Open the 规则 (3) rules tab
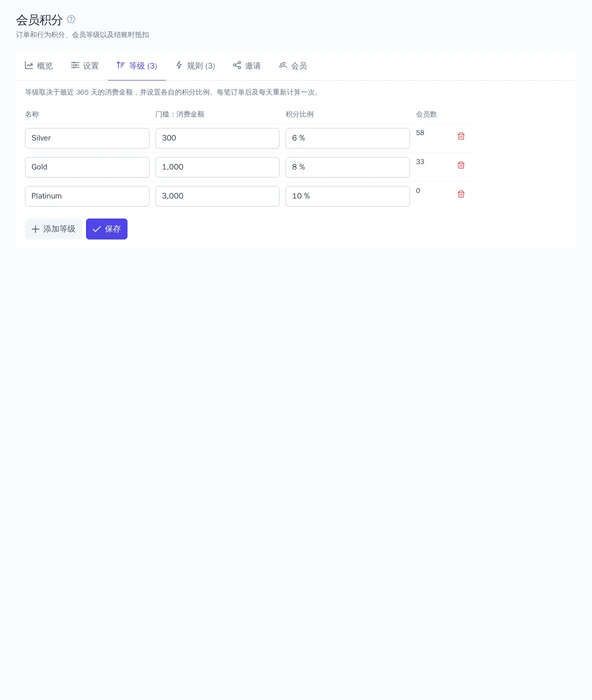This screenshot has width=592, height=700. [x=195, y=66]
